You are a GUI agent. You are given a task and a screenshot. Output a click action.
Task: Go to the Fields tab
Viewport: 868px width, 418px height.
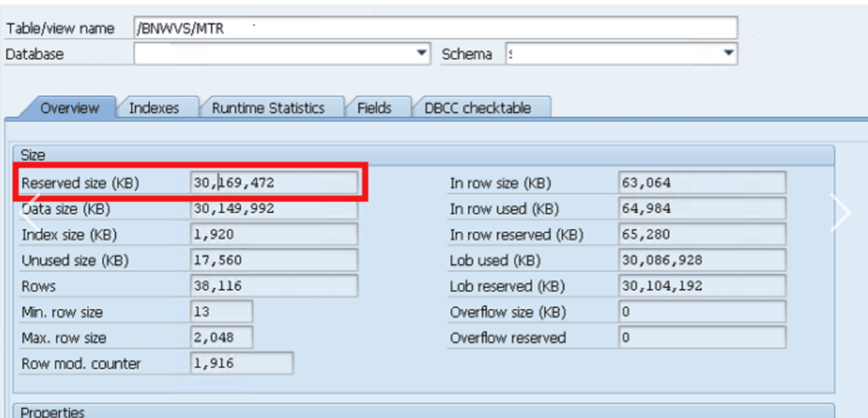[374, 108]
